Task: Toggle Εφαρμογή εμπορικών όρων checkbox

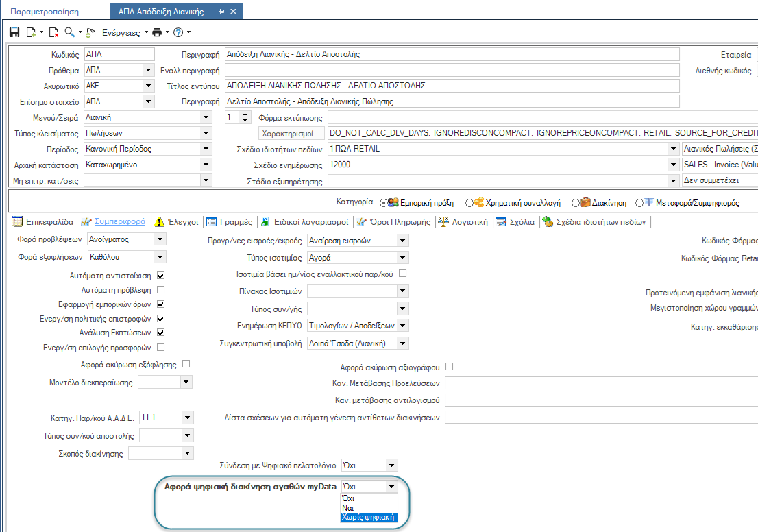Action: pyautogui.click(x=161, y=304)
